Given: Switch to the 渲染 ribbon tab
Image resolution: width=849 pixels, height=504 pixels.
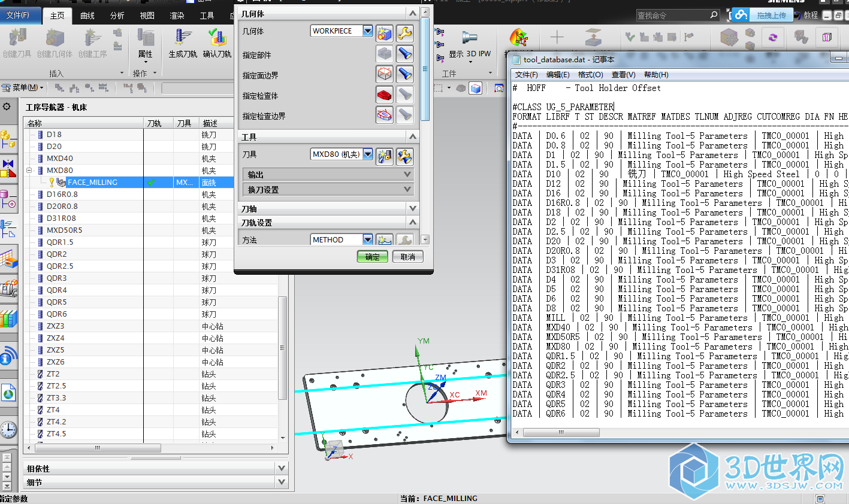Looking at the screenshot, I should pyautogui.click(x=177, y=16).
